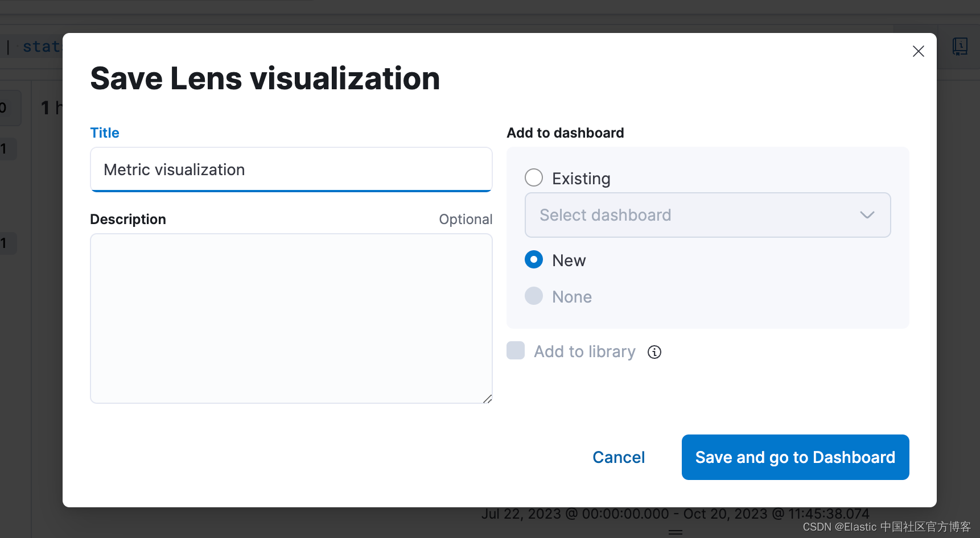Pick the None radio button
980x538 pixels.
[x=534, y=296]
